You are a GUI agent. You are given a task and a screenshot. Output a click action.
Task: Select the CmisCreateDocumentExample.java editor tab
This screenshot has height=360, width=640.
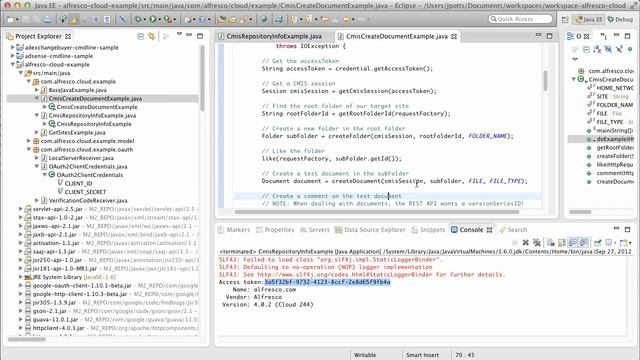(x=397, y=36)
